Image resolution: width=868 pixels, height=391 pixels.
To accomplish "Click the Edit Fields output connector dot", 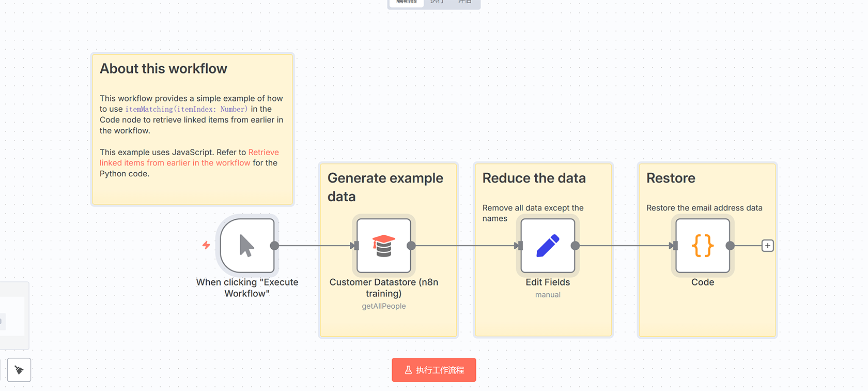I will 575,246.
